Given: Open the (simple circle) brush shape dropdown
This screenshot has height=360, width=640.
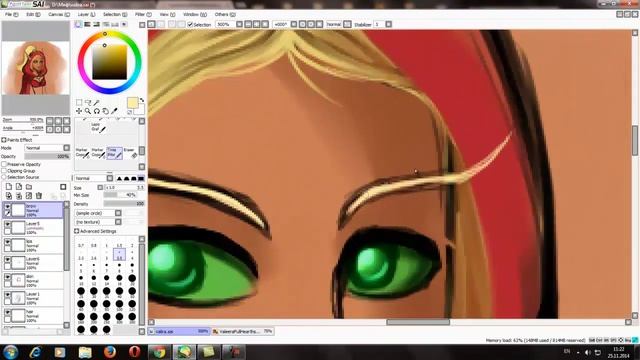Looking at the screenshot, I should (x=98, y=213).
